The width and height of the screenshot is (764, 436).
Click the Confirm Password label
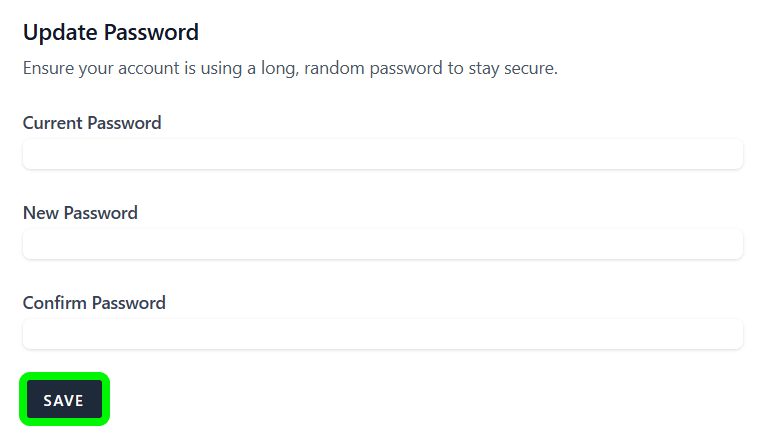pyautogui.click(x=94, y=303)
